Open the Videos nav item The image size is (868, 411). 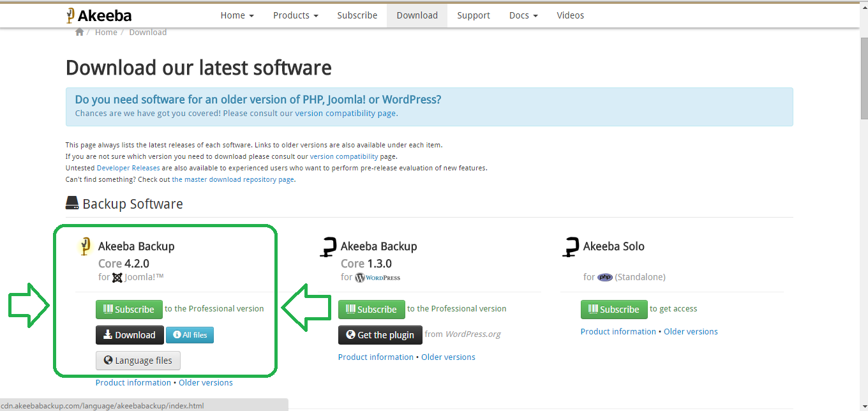(570, 15)
